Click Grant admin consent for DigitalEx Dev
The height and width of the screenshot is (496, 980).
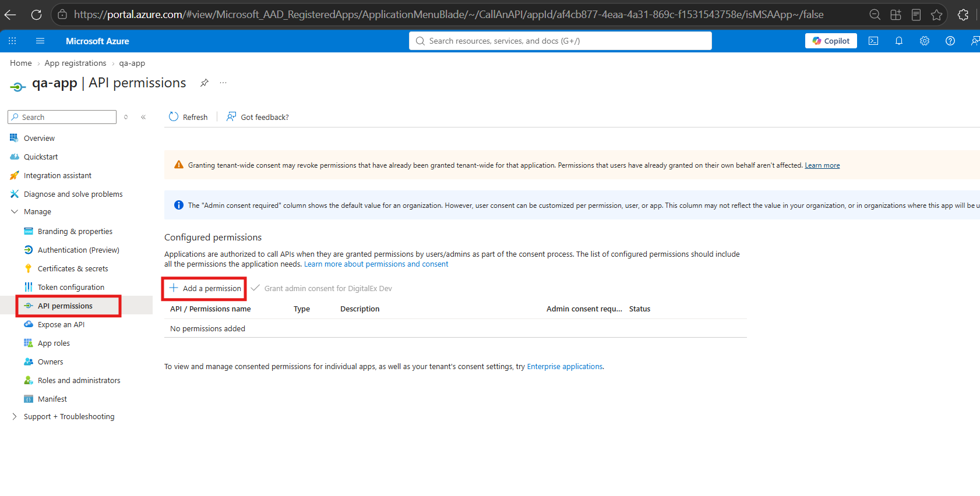pos(322,288)
